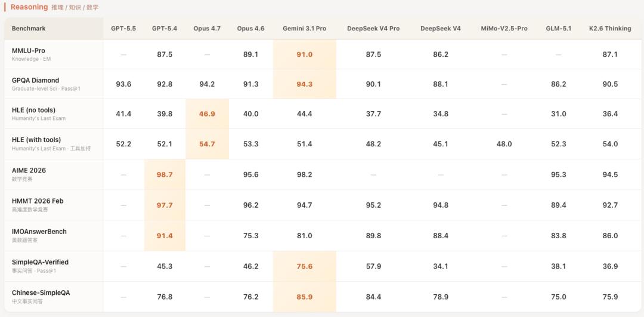Click the Gemini 3.1 Pro column header
Screen dimensions: 644x317
tap(304, 29)
